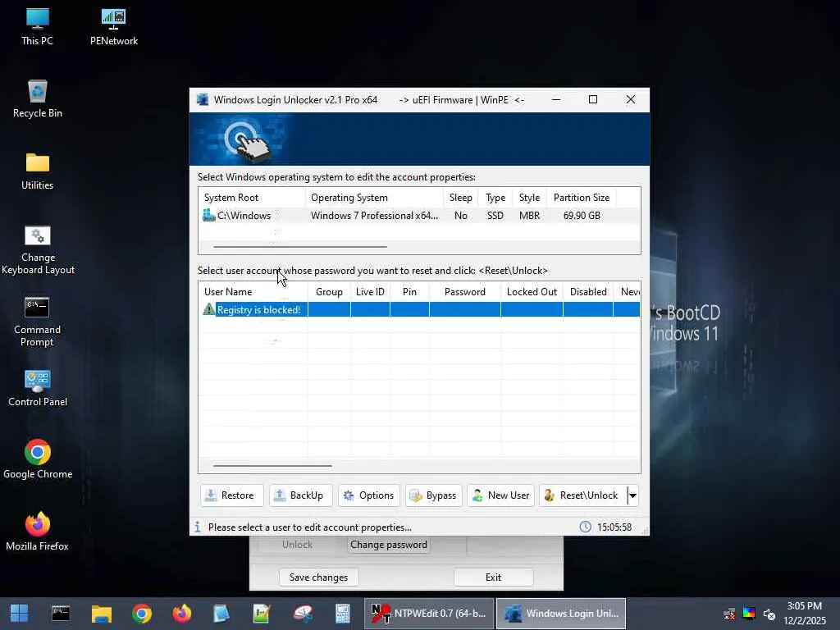Click the Bypass button
This screenshot has height=630, width=840.
(x=434, y=495)
